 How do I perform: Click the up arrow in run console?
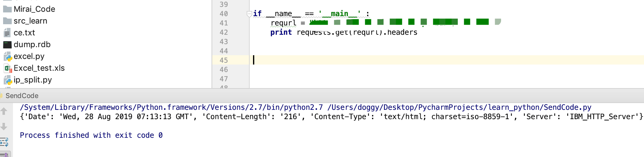coord(4,111)
